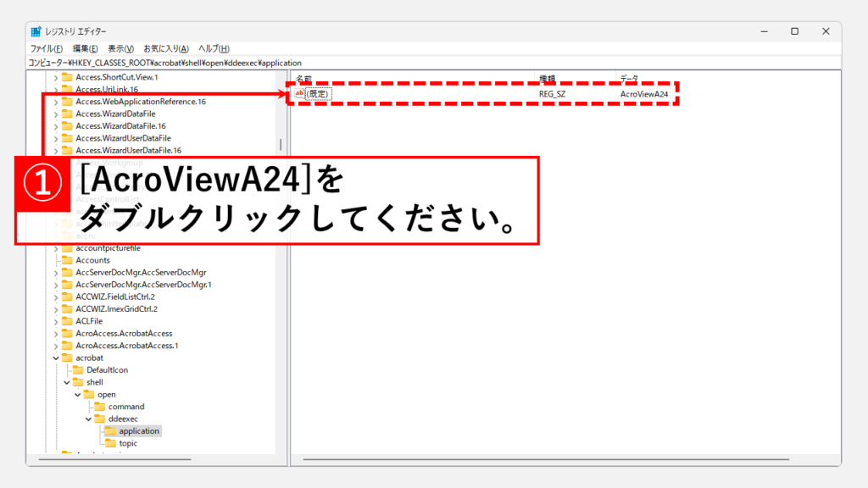Open the お気に入り(A) menu

click(x=165, y=49)
